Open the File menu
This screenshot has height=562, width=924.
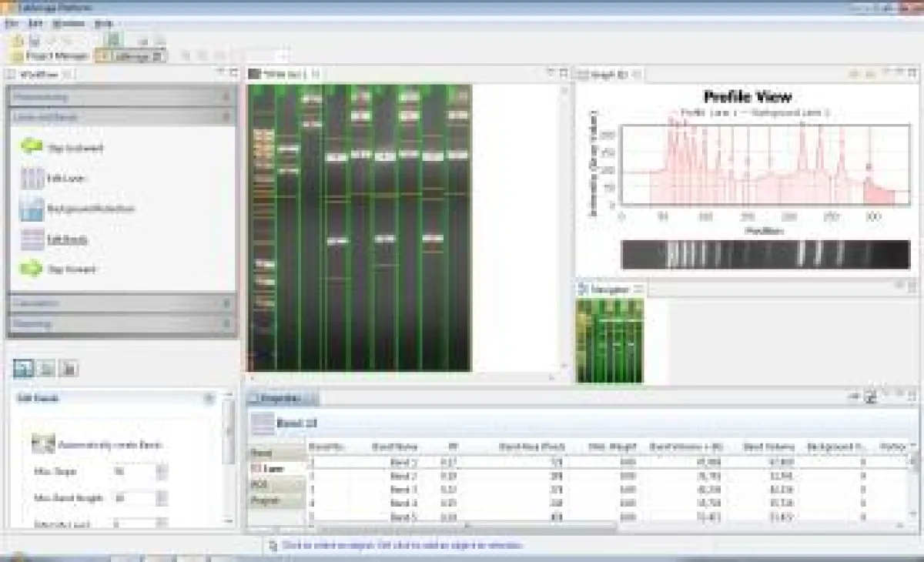(x=12, y=24)
